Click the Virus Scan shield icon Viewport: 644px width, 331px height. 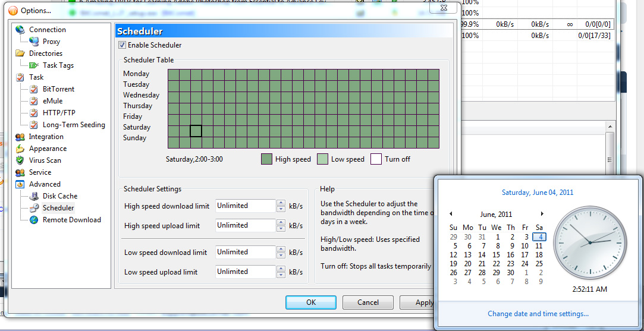pyautogui.click(x=20, y=160)
